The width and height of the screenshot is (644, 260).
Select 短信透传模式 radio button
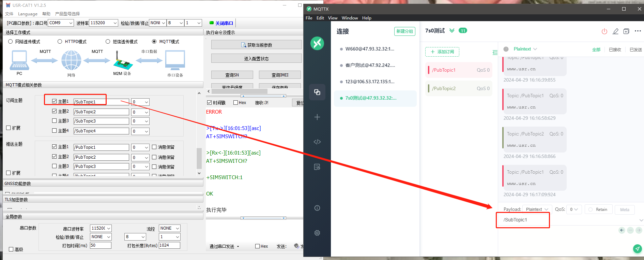pos(108,42)
